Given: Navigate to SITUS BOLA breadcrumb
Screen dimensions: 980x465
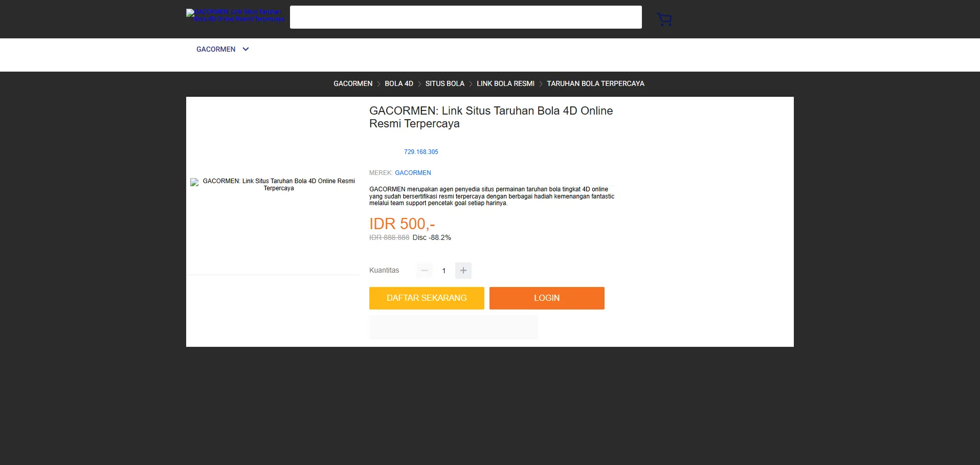Looking at the screenshot, I should point(444,83).
